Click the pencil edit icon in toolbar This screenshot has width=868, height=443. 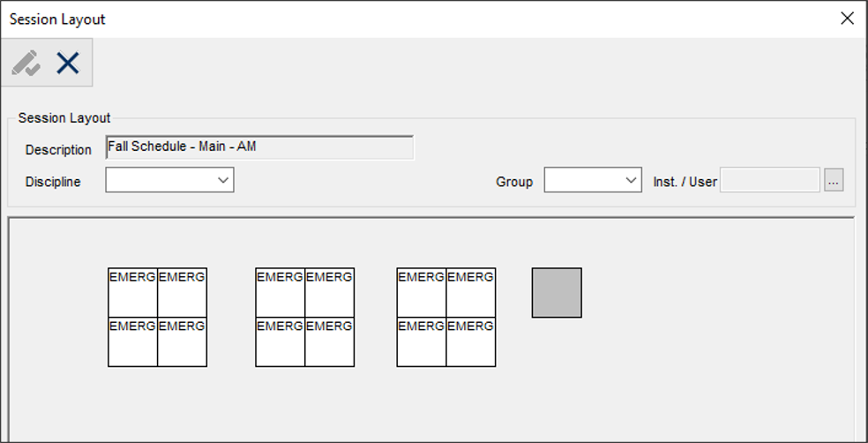[26, 63]
